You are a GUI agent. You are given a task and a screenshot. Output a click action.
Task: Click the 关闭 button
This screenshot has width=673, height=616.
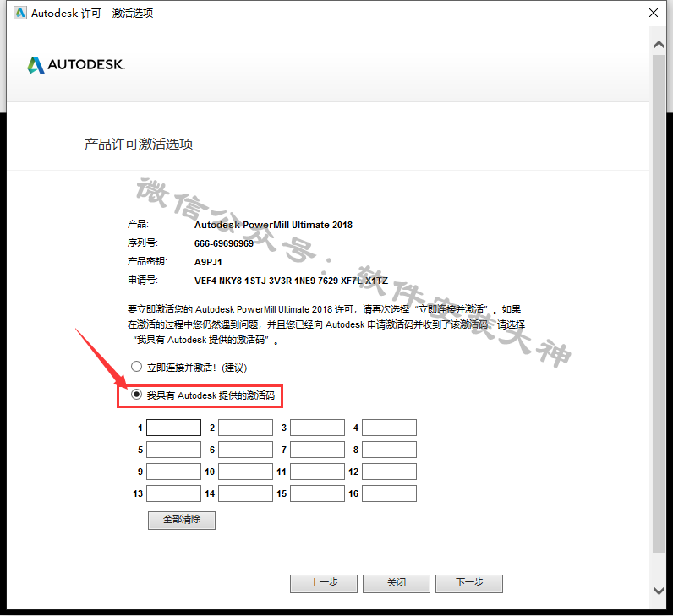pos(397,583)
